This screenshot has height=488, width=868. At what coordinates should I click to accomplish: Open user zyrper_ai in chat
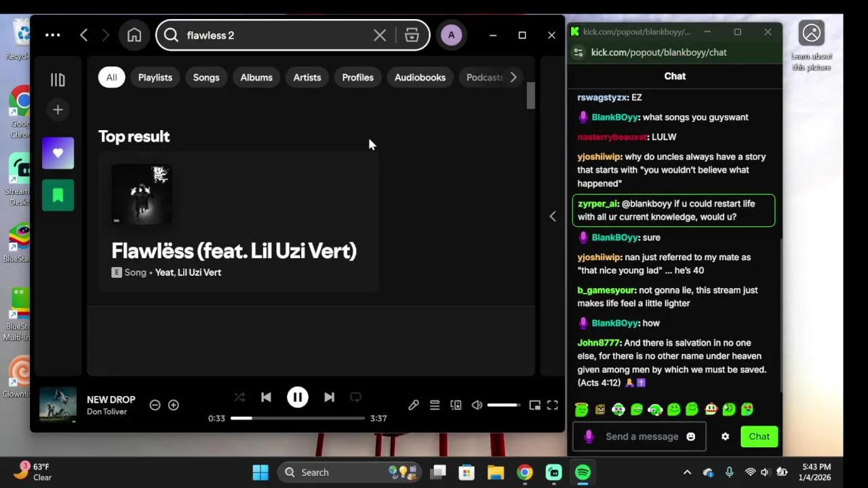coord(597,203)
